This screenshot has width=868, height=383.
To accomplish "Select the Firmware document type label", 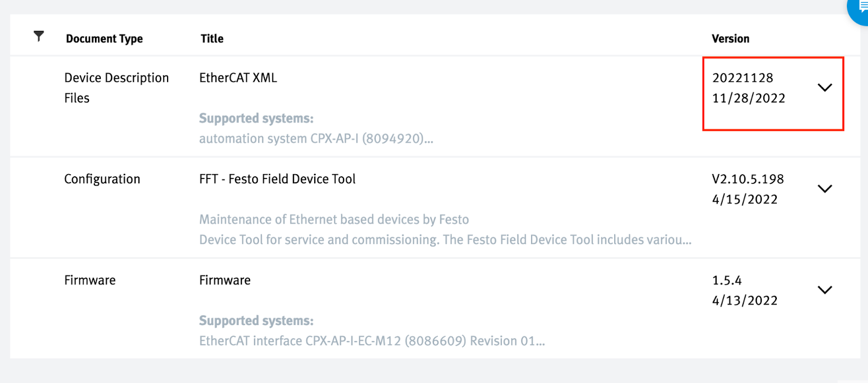I will click(x=90, y=280).
